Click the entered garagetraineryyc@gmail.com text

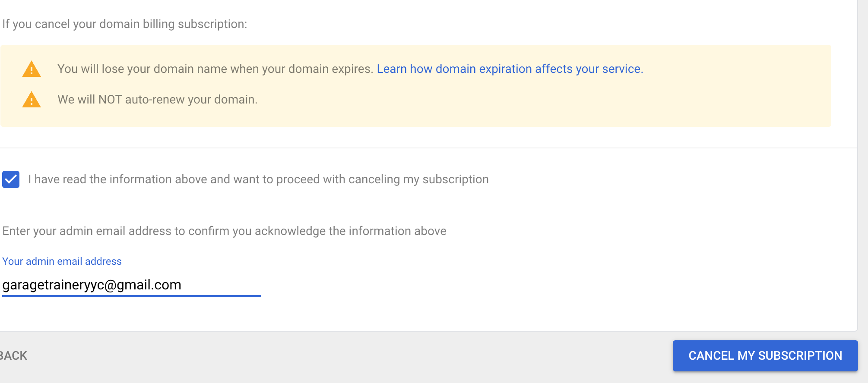tap(92, 285)
